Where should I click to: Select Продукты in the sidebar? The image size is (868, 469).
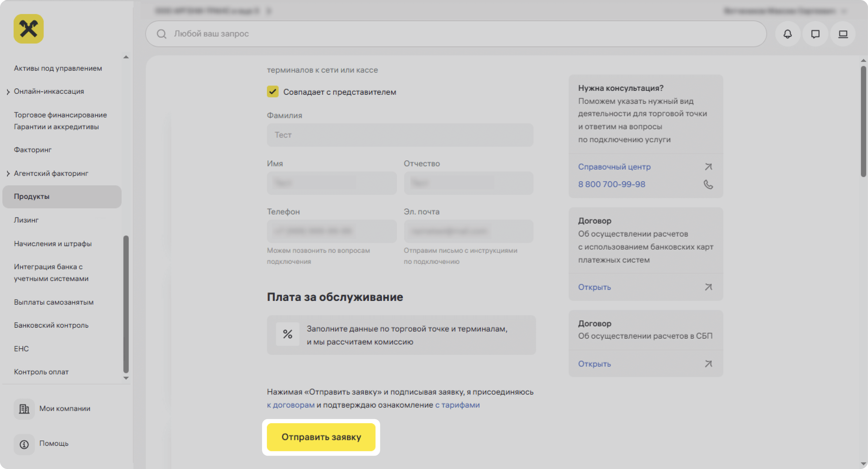pyautogui.click(x=31, y=196)
